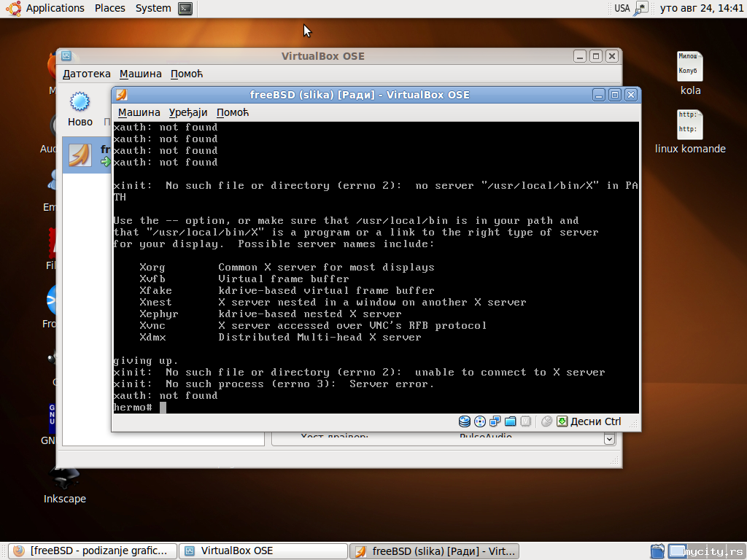Click the freeBSD VM window title icon
This screenshot has height=560, width=747.
coord(122,95)
